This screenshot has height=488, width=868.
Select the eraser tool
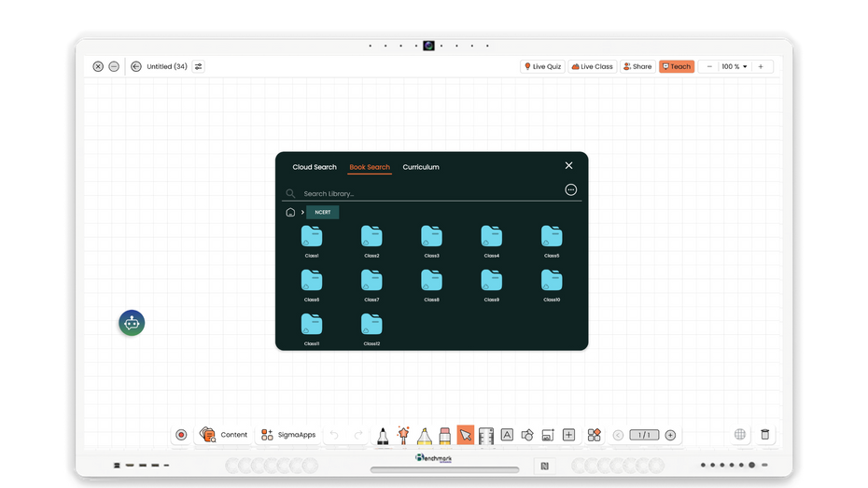pyautogui.click(x=444, y=436)
